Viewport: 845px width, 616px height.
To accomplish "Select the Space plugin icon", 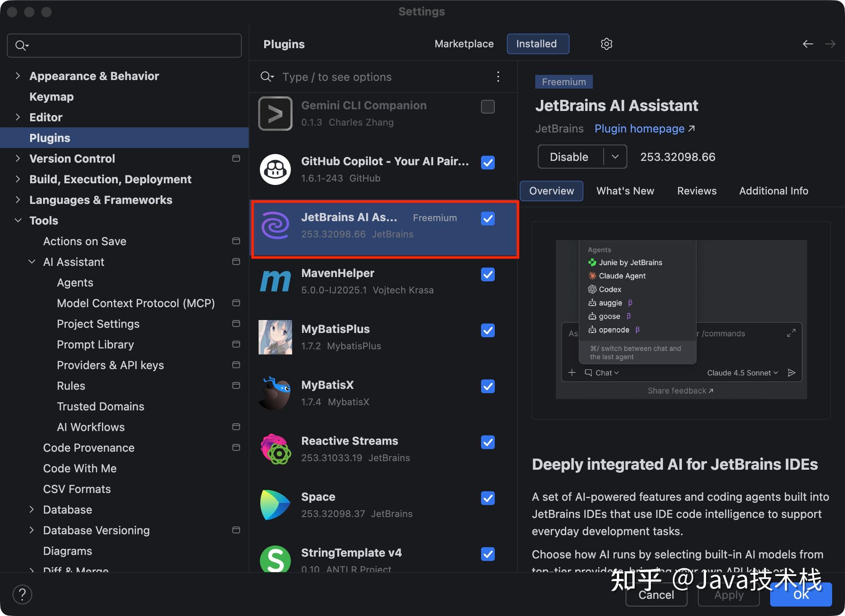I will click(x=275, y=505).
